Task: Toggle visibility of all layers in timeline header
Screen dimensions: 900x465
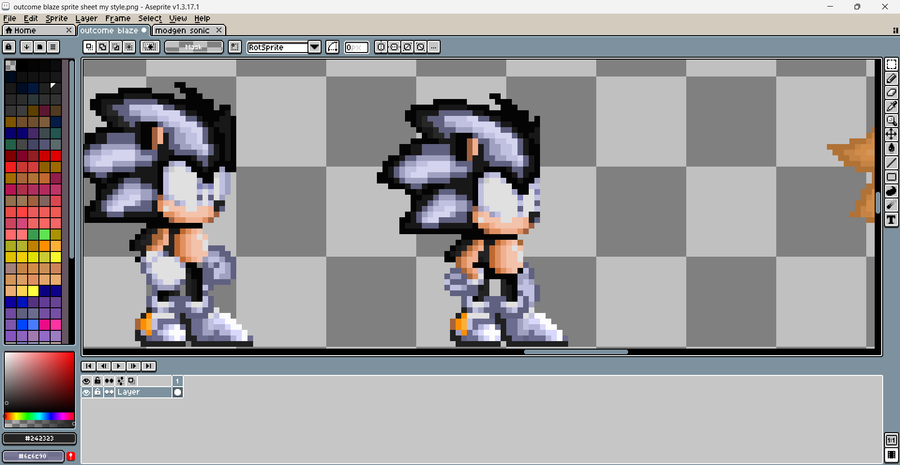Action: point(87,381)
